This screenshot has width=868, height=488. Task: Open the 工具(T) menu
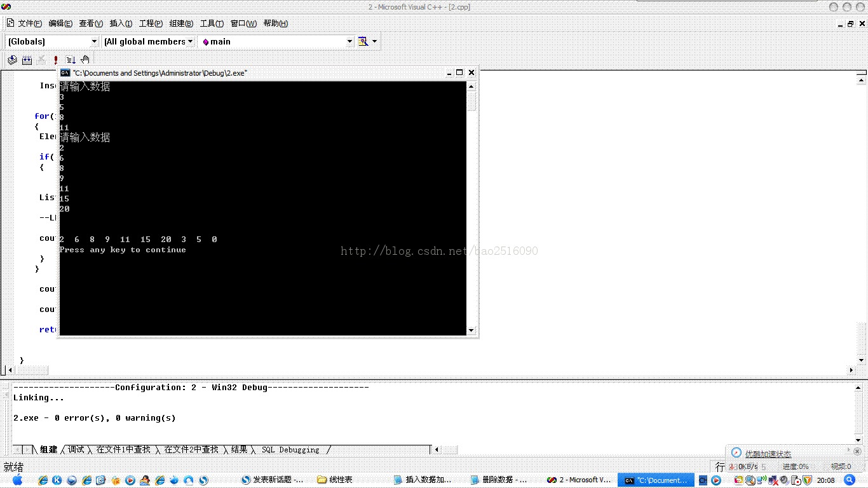tap(212, 24)
